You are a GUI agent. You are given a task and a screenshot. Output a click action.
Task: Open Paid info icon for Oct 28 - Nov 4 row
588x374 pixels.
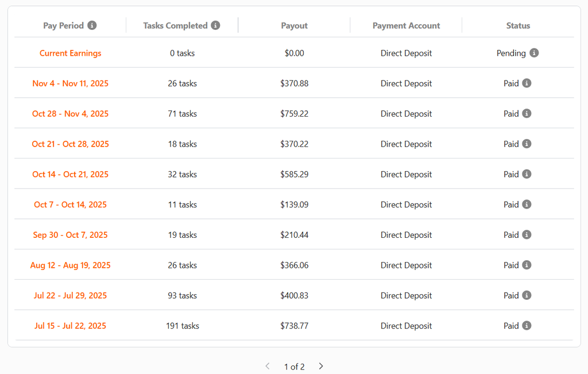point(527,113)
